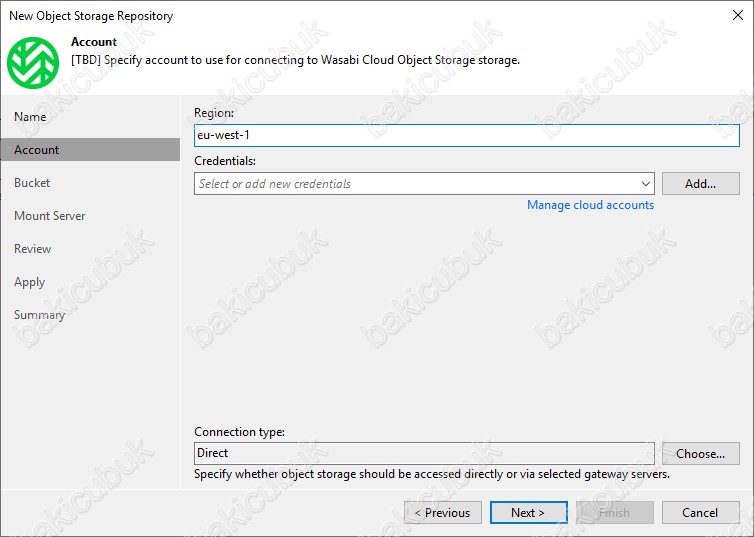Screen dimensions: 754x537
Task: Focus the Region field containing eu-west-1
Action: [x=466, y=135]
